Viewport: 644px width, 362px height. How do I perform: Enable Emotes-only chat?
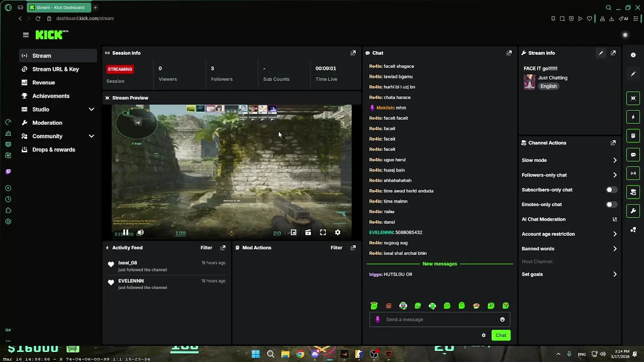coord(611,205)
